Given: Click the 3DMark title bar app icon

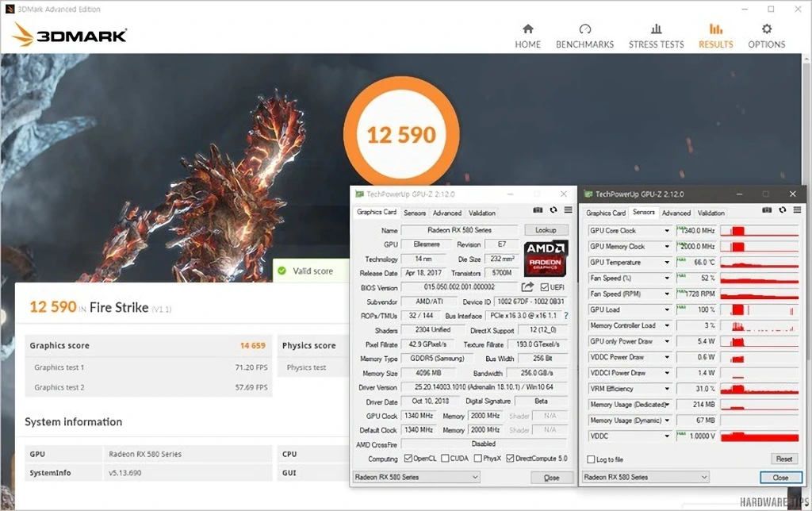Looking at the screenshot, I should (10, 9).
